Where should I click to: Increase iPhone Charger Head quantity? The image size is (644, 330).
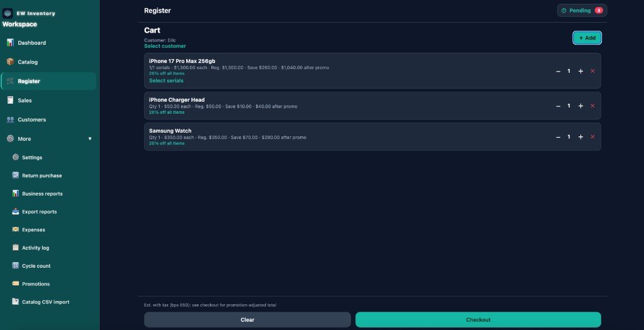[580, 106]
